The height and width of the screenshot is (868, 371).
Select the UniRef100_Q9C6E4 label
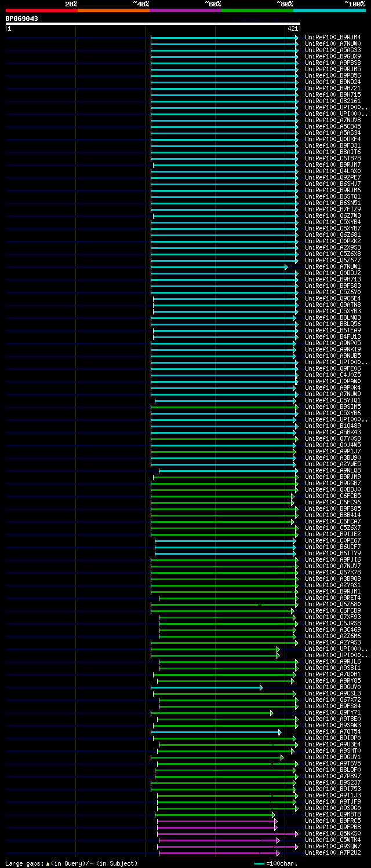(x=333, y=298)
